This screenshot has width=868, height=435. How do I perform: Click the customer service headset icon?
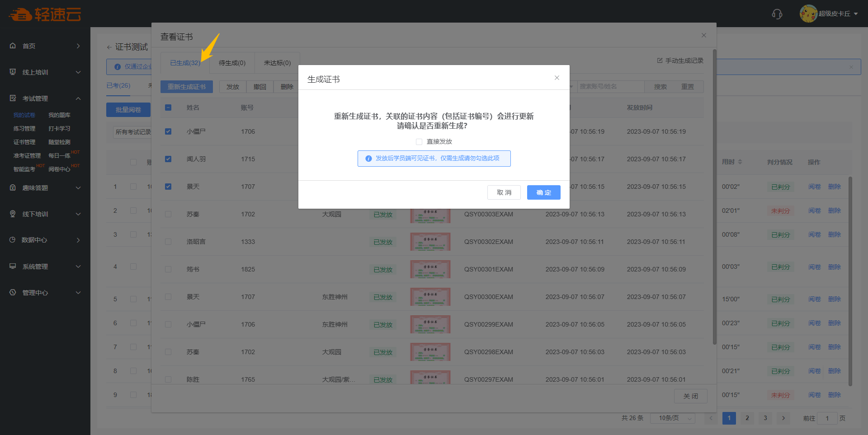pyautogui.click(x=777, y=14)
